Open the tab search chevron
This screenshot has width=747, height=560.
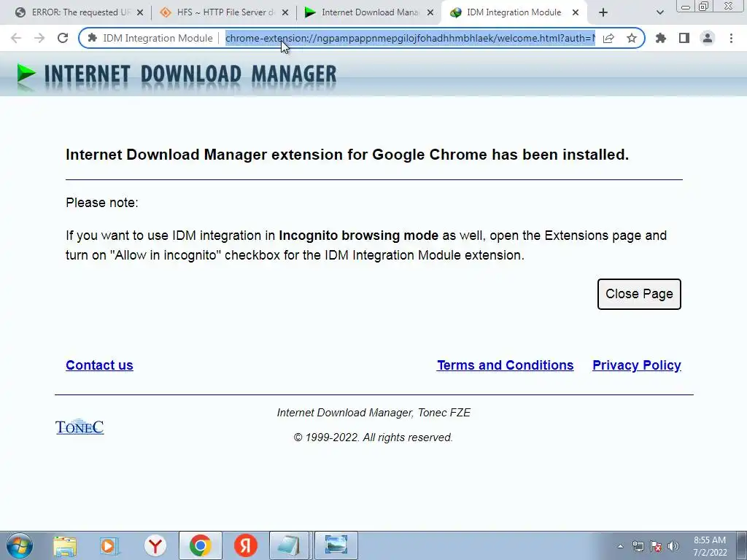click(659, 12)
